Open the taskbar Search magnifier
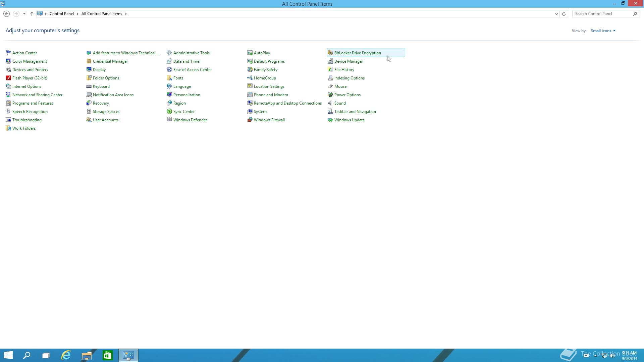 coord(26,355)
